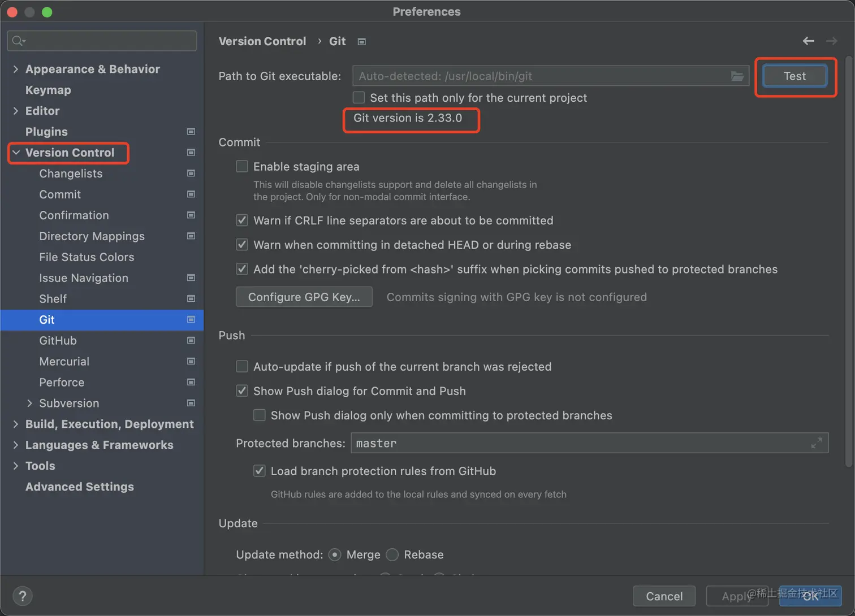Click the Protected branches master field
Screen dimensions: 855x616
click(589, 443)
